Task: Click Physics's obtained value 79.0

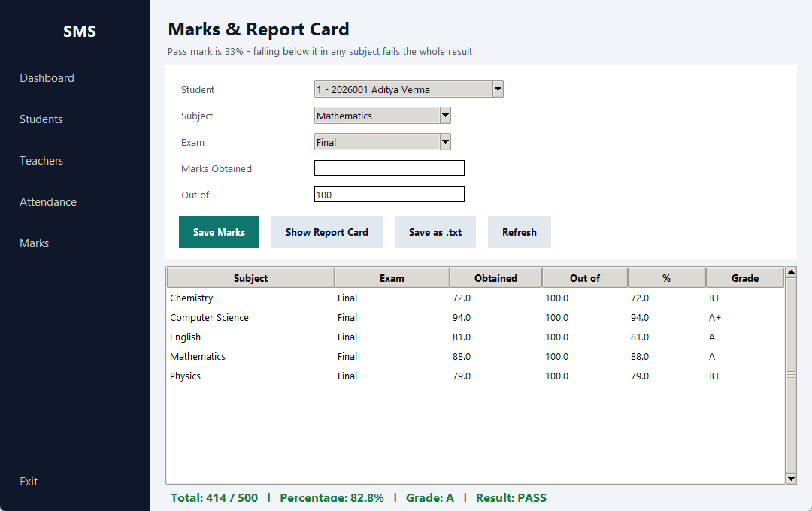Action: [x=462, y=376]
